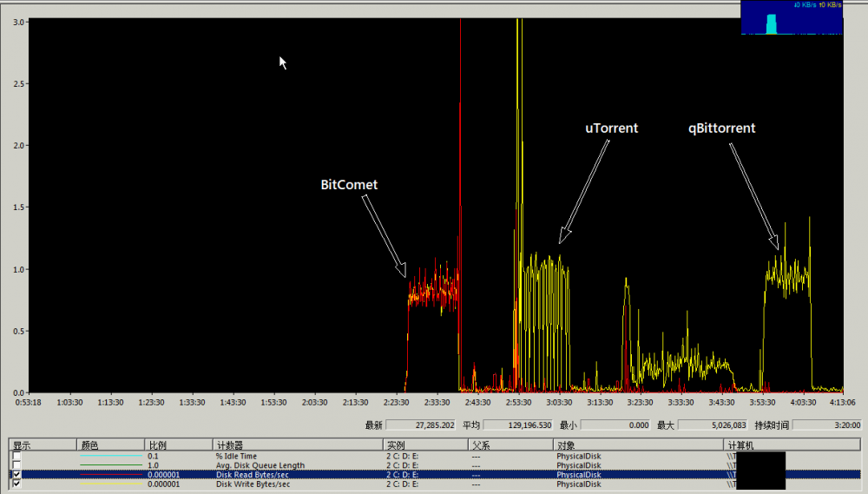Sort by the 比例 column header

click(x=179, y=445)
